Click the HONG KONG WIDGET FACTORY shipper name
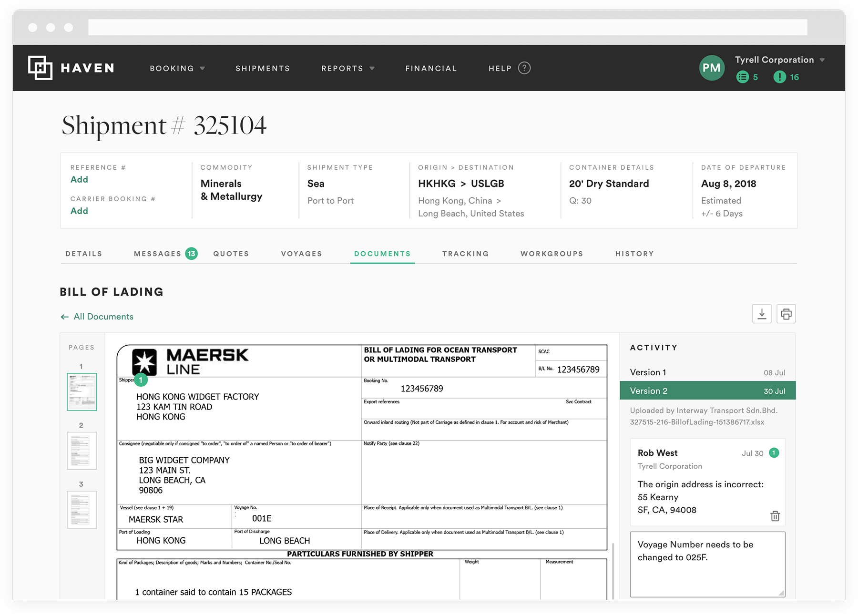 (198, 397)
